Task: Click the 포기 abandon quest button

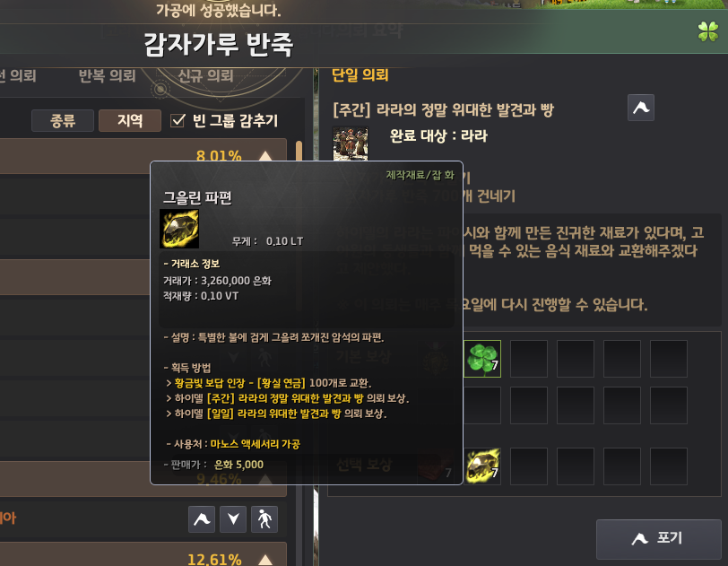Action: pos(659,539)
